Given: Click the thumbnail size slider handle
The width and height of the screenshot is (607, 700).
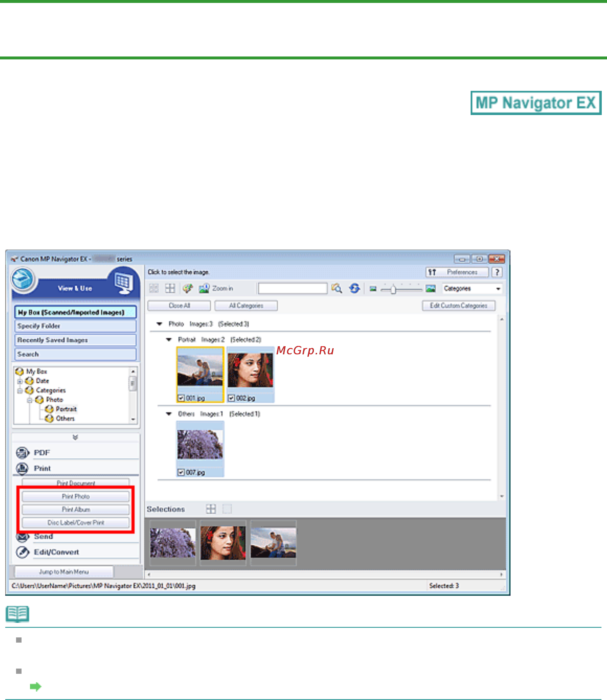Looking at the screenshot, I should pos(393,289).
